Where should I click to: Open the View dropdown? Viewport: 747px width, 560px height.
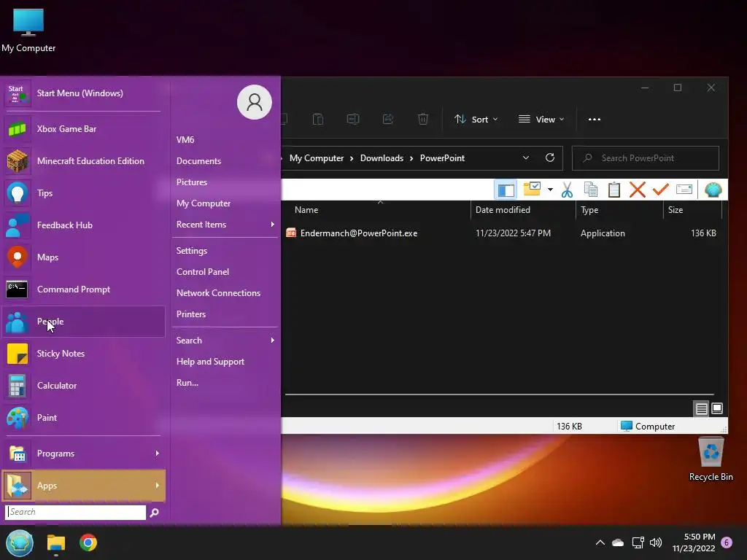[541, 119]
